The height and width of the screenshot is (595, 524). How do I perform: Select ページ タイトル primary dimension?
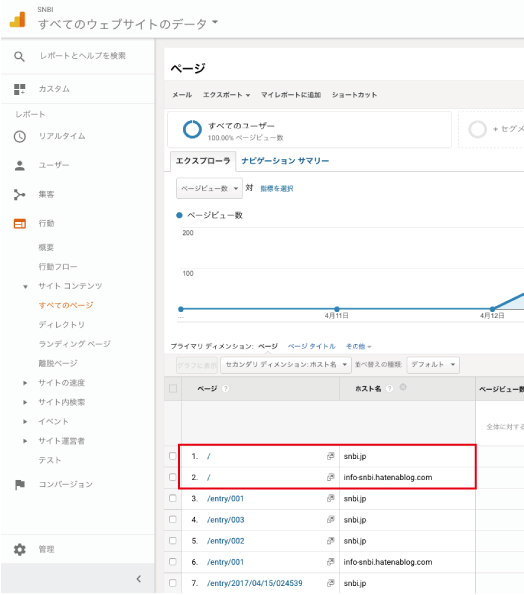click(312, 346)
